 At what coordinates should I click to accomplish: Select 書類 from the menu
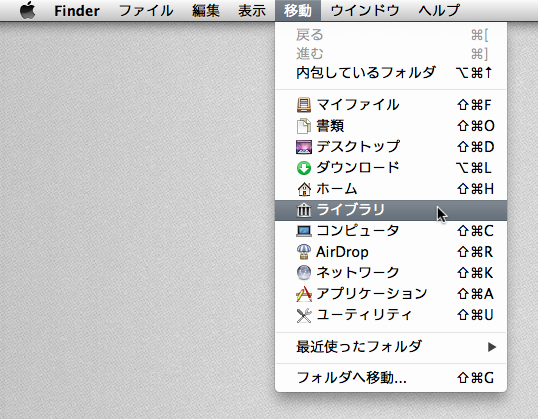391,126
